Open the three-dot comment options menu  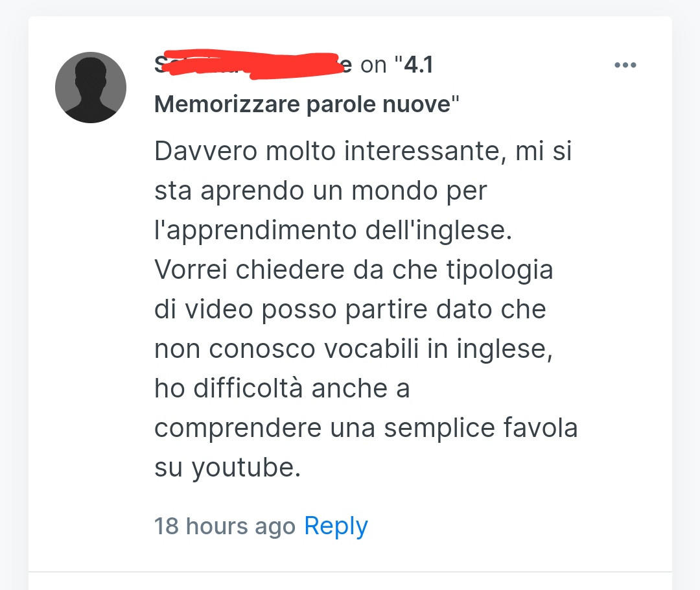(x=625, y=65)
